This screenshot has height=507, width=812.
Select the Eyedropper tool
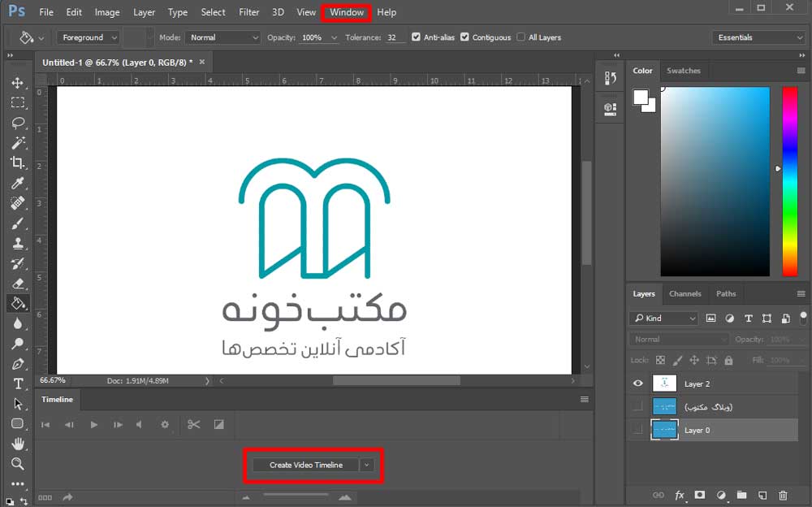pyautogui.click(x=18, y=183)
